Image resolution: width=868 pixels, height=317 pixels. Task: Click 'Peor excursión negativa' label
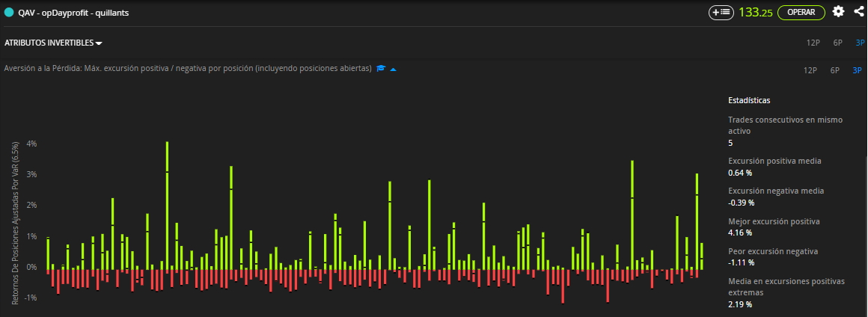pyautogui.click(x=773, y=251)
